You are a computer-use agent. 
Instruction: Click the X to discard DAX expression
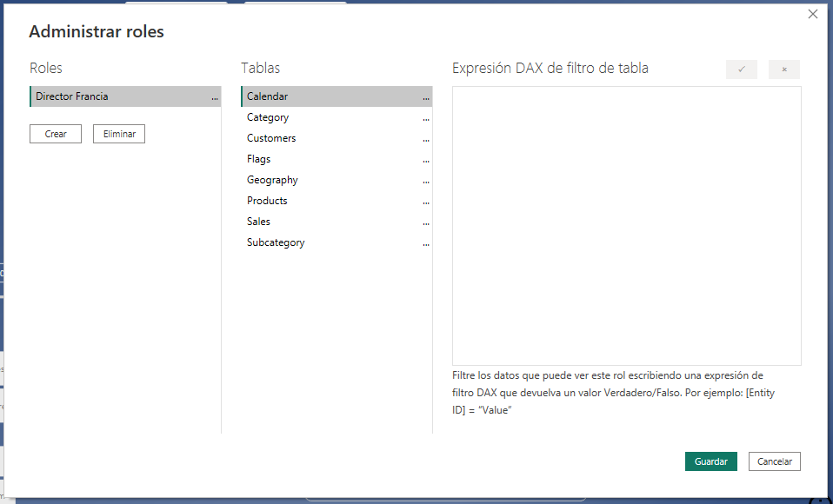783,70
